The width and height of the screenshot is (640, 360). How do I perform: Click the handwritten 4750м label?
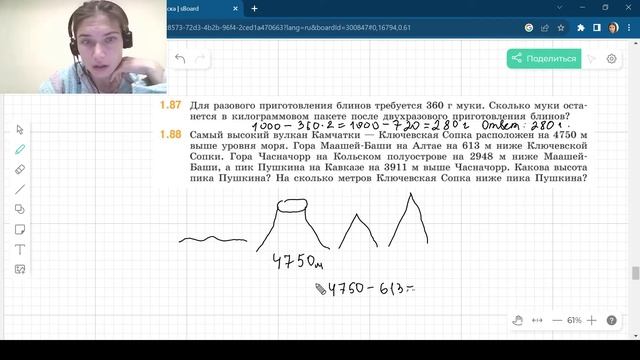point(298,261)
